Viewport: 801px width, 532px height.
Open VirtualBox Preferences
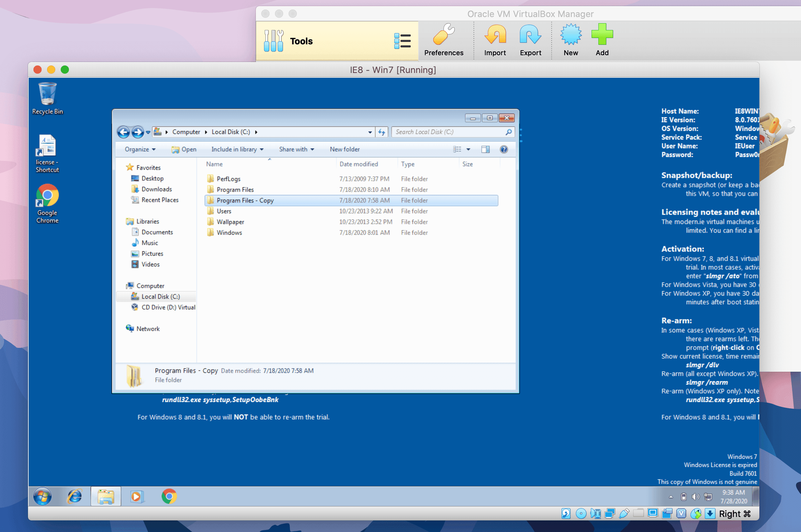click(443, 40)
